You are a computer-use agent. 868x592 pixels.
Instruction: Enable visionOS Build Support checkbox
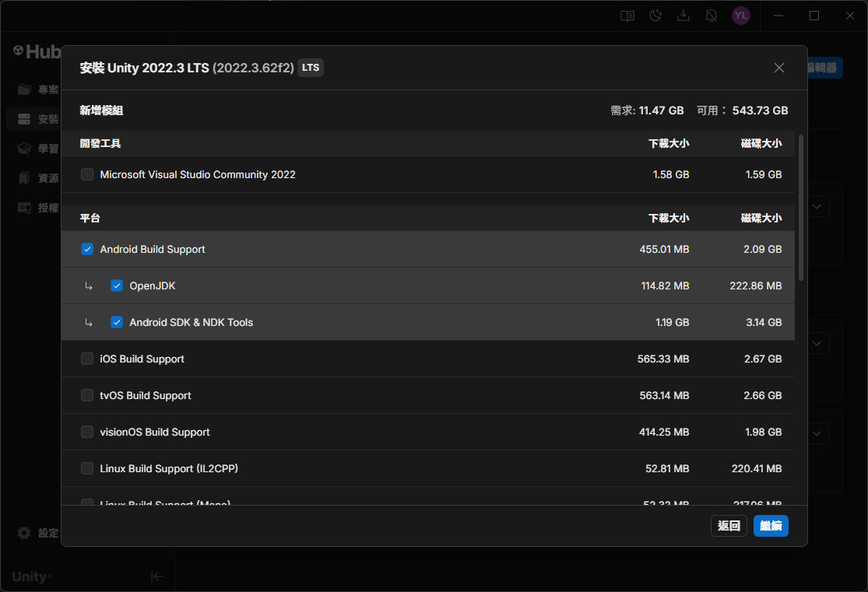87,432
